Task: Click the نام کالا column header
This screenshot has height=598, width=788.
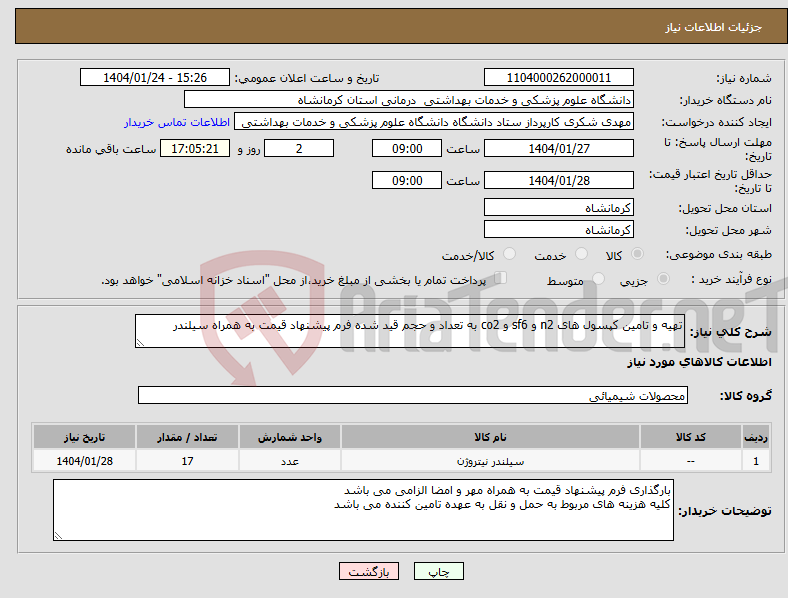Action: pos(490,437)
